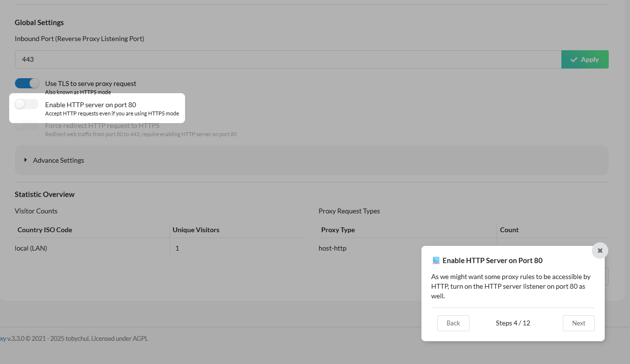Click the triangle arrow beside Advance Settings
The image size is (630, 364).
tap(26, 160)
